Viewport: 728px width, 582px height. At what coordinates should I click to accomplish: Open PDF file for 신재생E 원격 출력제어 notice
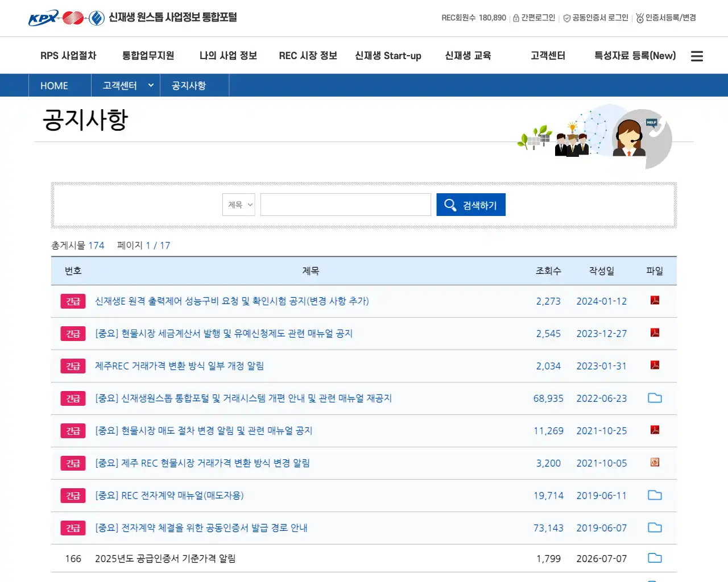pyautogui.click(x=655, y=300)
